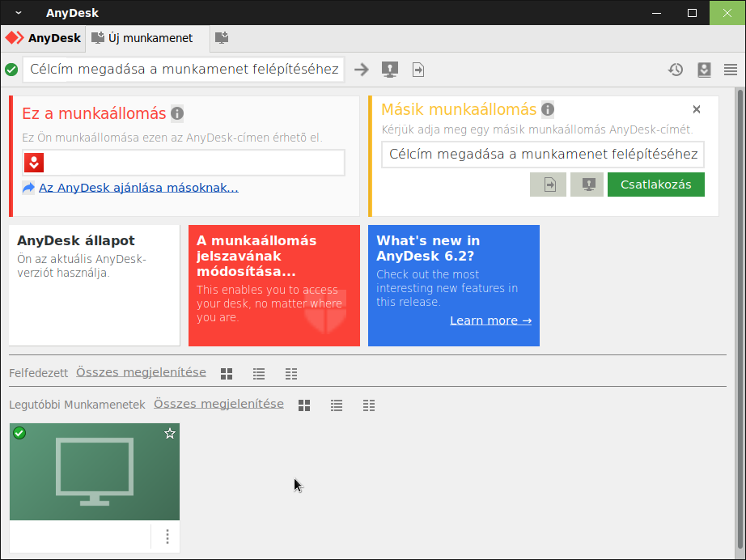
Task: Show all in Felfedezett section
Action: coord(141,372)
